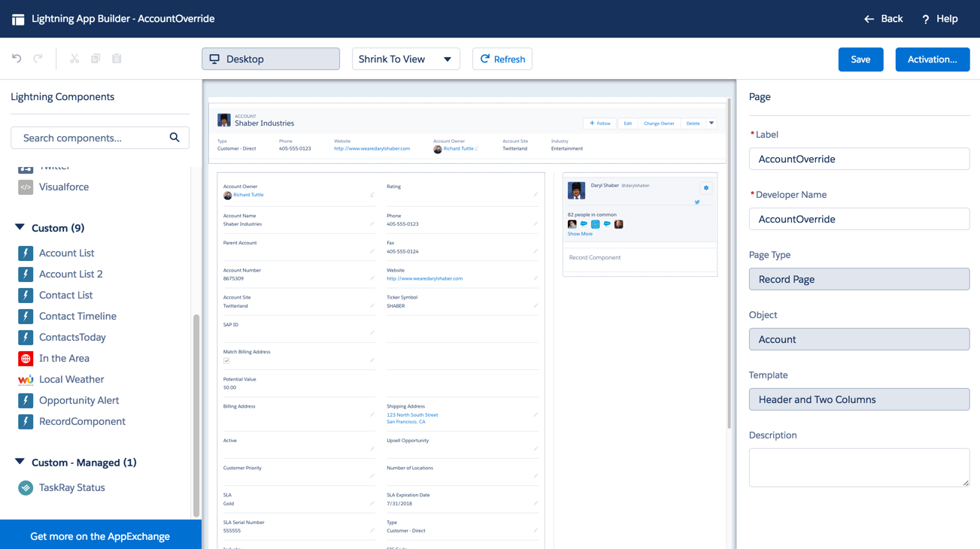The image size is (980, 549).
Task: Click the canvas vertical scrollbar
Action: [730, 263]
